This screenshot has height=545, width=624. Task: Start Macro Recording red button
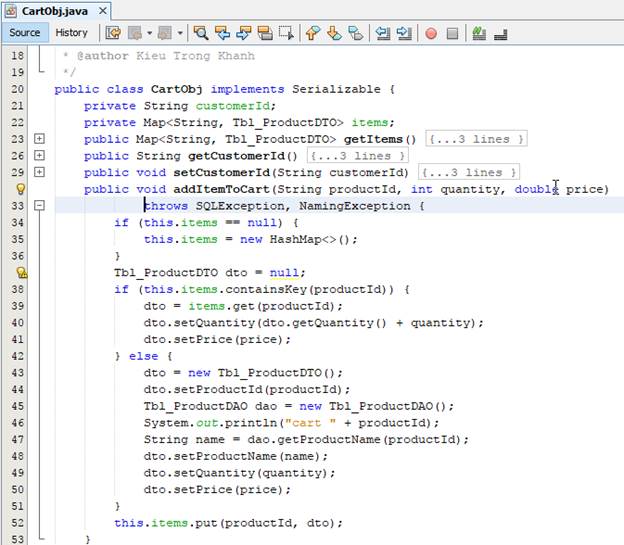431,33
